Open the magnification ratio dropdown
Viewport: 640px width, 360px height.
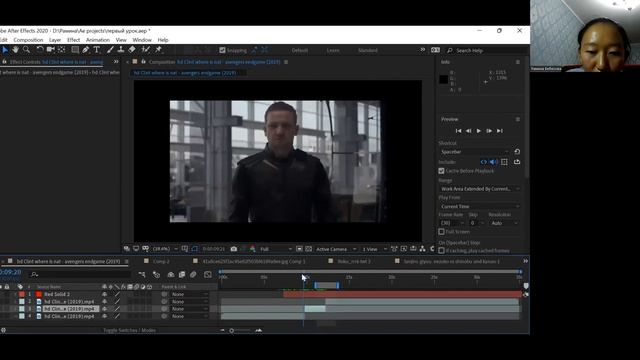[164, 249]
